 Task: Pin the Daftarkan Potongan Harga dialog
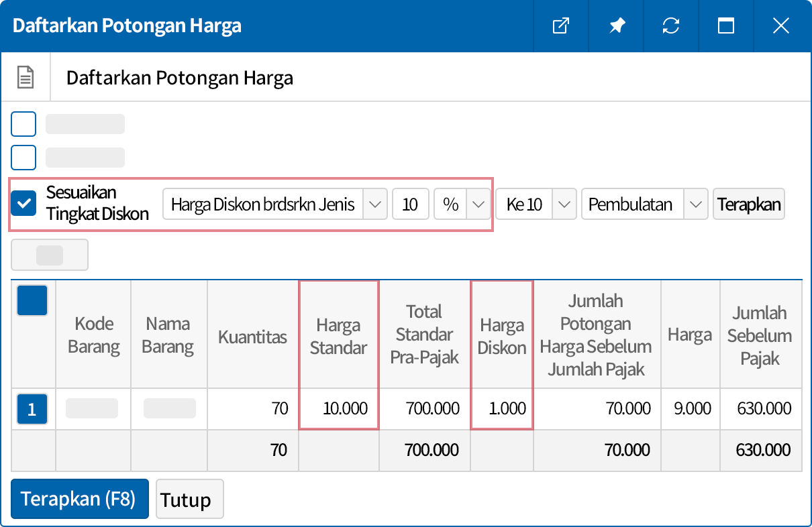tap(617, 26)
